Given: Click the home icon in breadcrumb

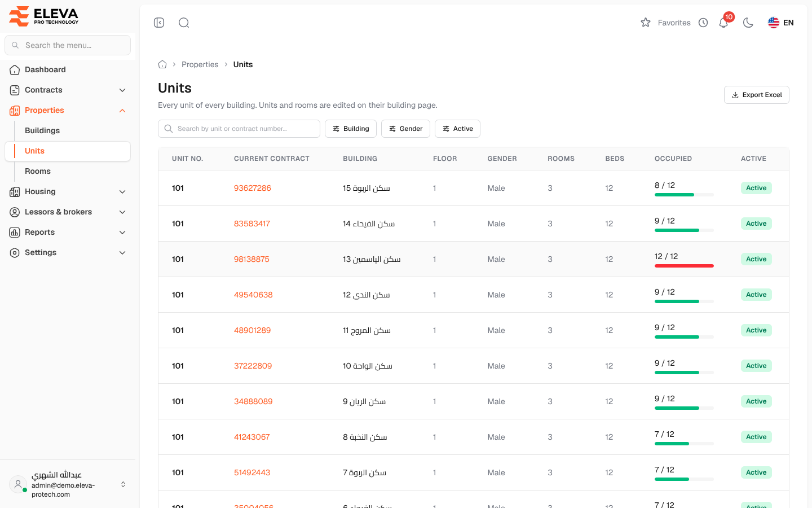Looking at the screenshot, I should (x=162, y=64).
